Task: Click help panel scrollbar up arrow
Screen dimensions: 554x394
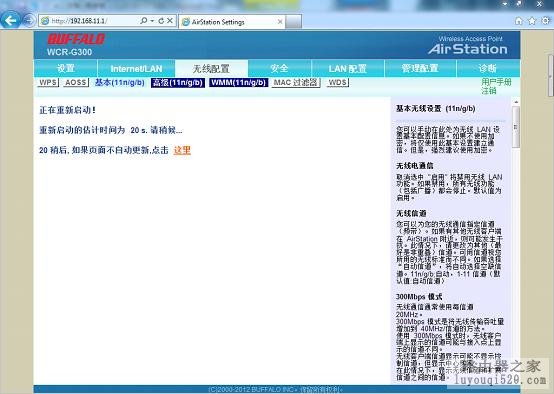Action: [516, 102]
